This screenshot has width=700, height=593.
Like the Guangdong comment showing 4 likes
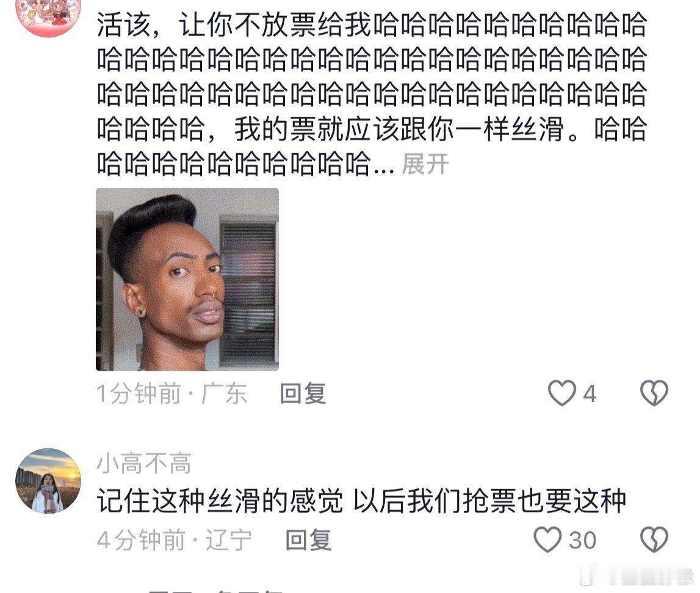coord(561,393)
